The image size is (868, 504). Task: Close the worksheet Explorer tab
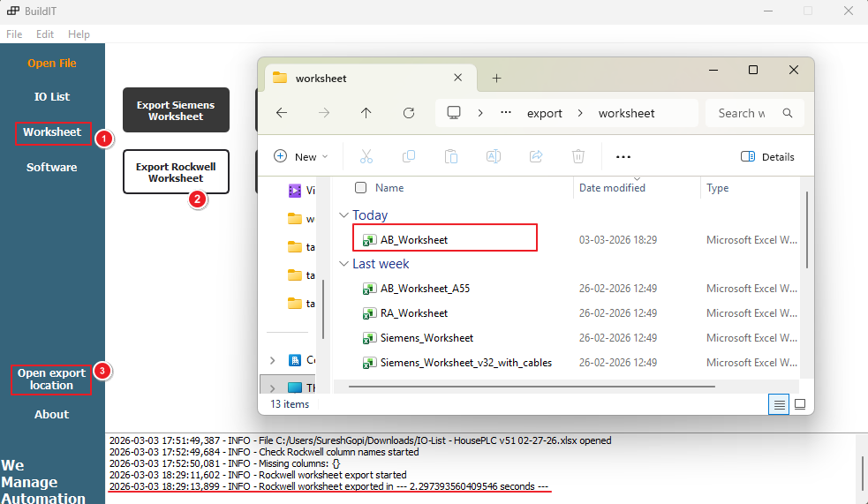(457, 78)
